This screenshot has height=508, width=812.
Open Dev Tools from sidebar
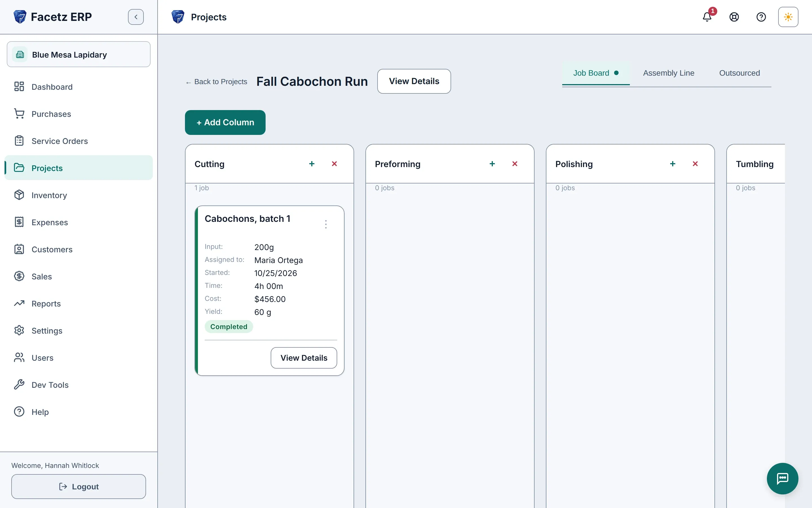(x=78, y=385)
